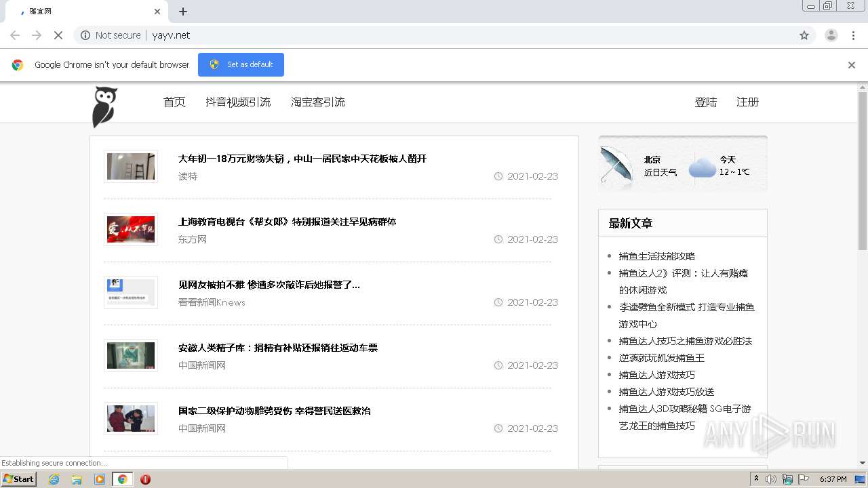Open Chrome three-dot menu
Viewport: 868px width, 488px height.
click(854, 35)
